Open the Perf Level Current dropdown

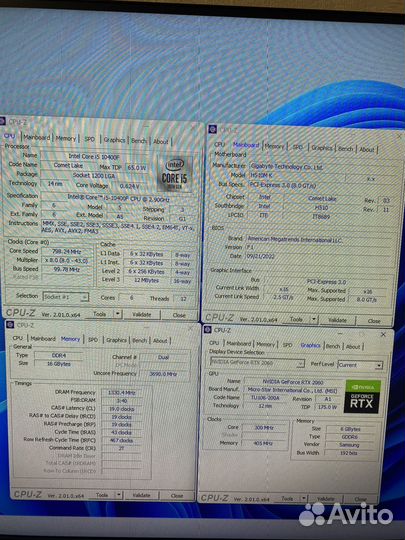pos(360,365)
